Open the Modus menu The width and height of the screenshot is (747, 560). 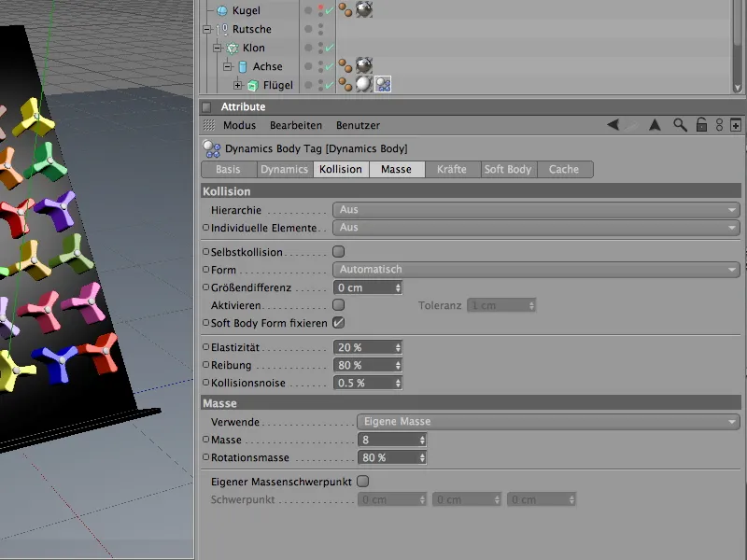[x=239, y=125]
